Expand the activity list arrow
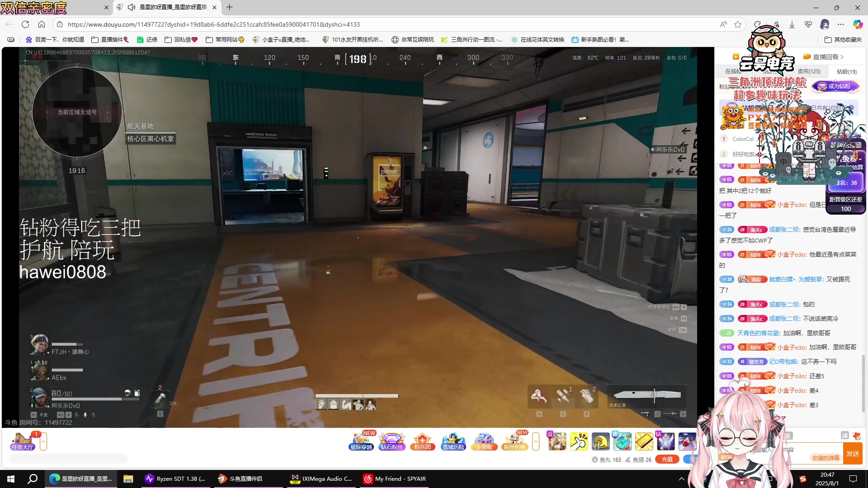868x488 pixels. pyautogui.click(x=536, y=441)
